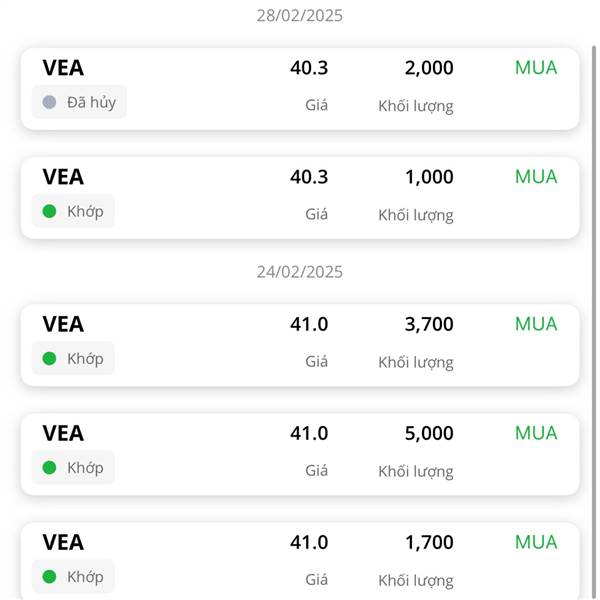Click MUA label on the 2,000 volume order

[x=536, y=68]
